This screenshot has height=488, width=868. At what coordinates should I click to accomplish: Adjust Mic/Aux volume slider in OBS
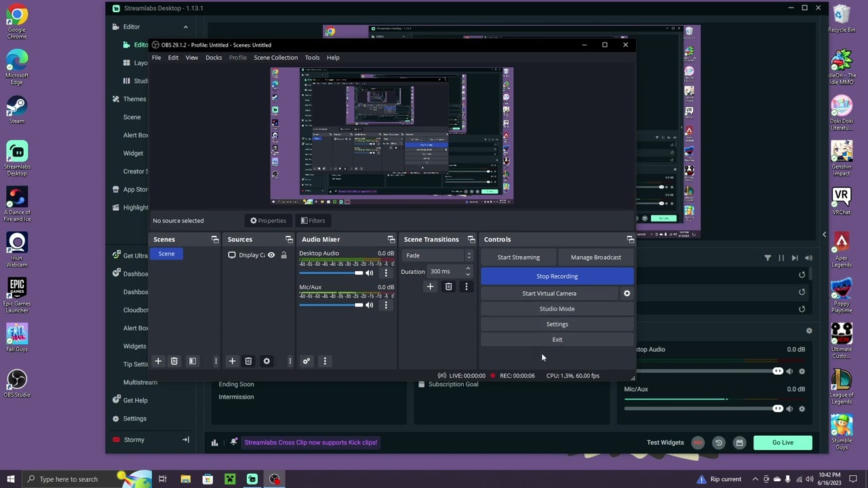332,305
